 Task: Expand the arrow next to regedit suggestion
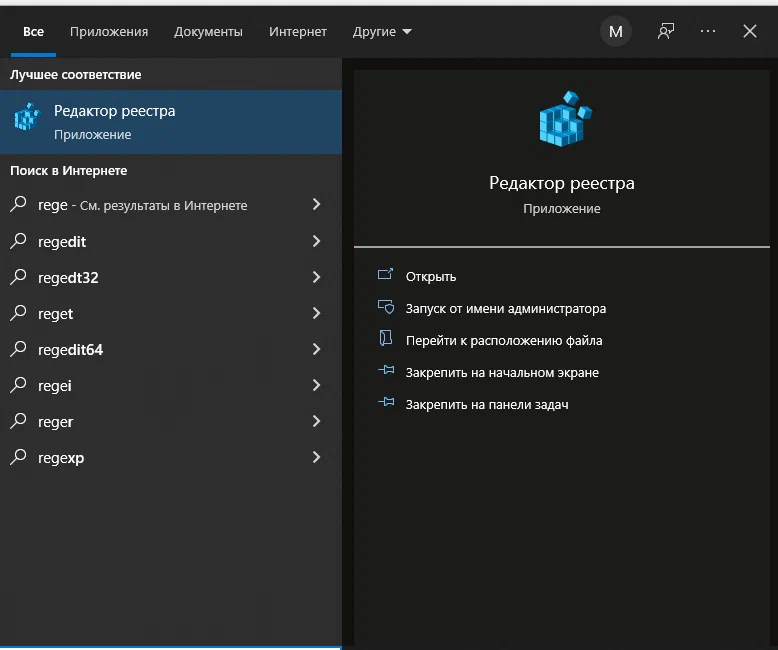[316, 241]
